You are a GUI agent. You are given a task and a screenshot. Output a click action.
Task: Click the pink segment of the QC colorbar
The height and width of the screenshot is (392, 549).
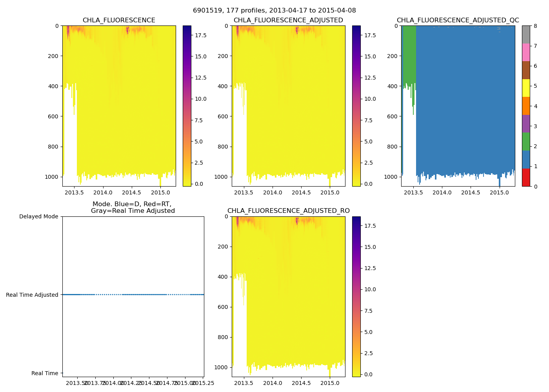[x=526, y=53]
